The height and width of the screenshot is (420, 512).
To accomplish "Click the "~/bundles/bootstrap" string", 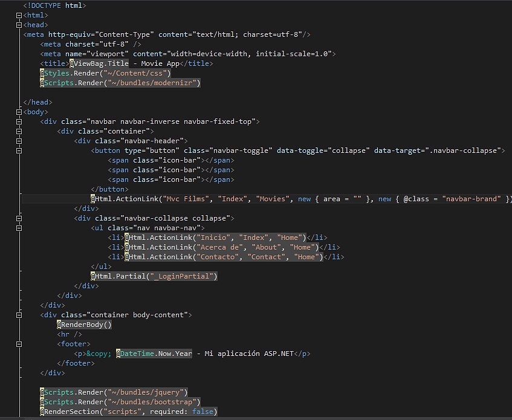I will pos(152,402).
